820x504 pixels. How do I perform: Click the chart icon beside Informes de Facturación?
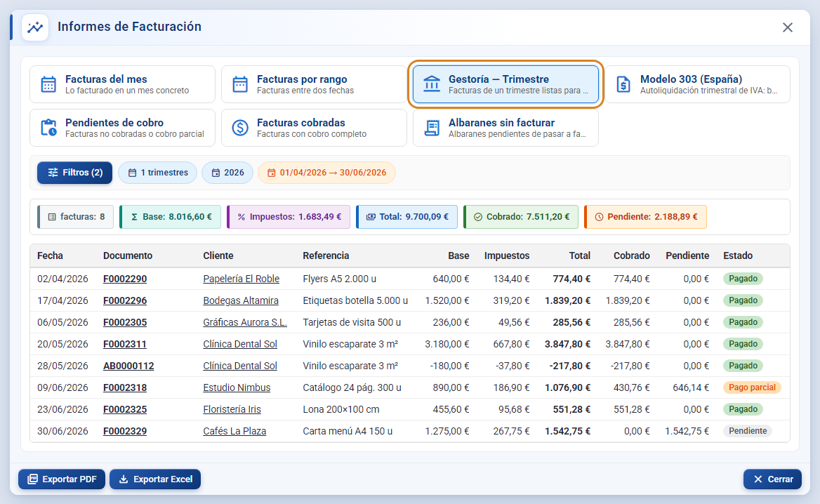(35, 27)
